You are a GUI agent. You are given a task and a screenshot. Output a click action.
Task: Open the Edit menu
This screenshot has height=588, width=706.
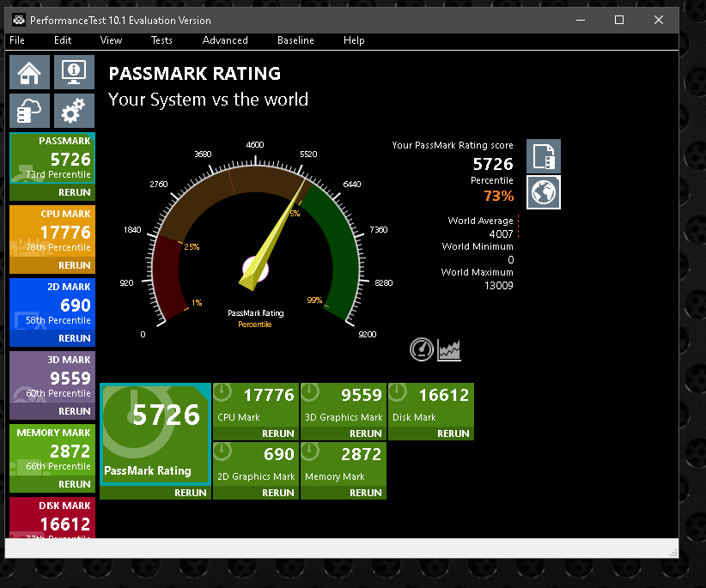click(x=63, y=40)
